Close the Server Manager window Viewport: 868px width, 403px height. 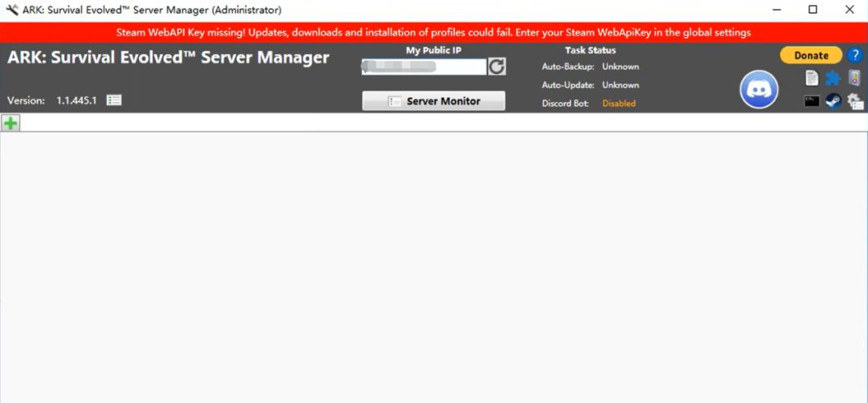pyautogui.click(x=850, y=10)
